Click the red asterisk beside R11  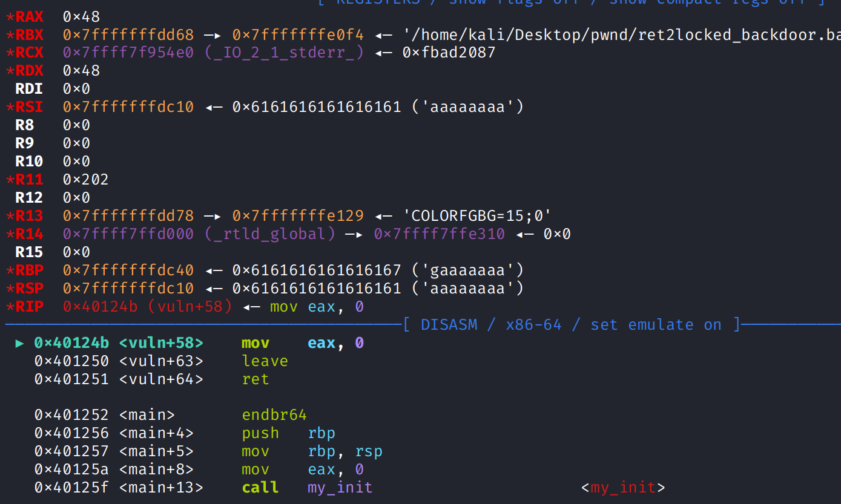tap(10, 180)
